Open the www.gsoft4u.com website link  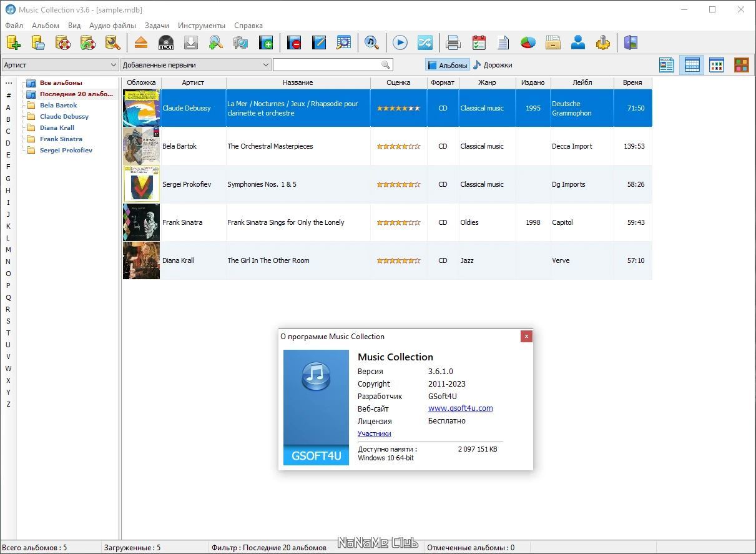coord(460,408)
